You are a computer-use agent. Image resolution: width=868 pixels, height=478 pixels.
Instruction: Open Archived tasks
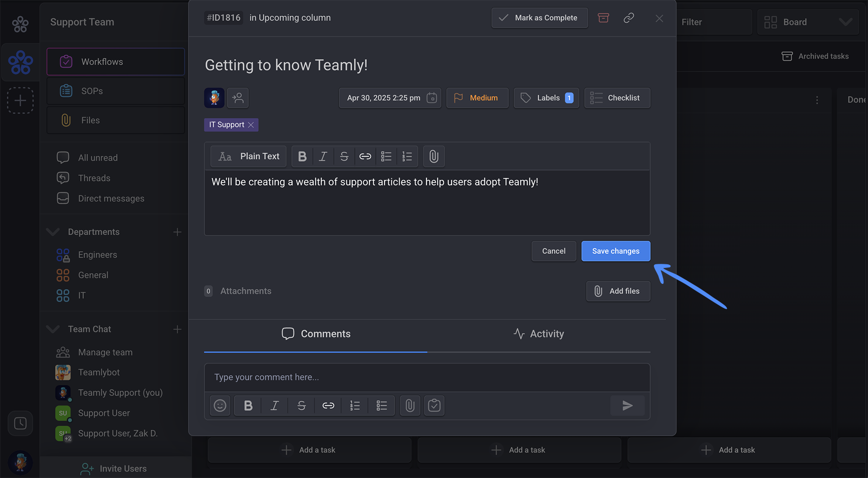[815, 56]
